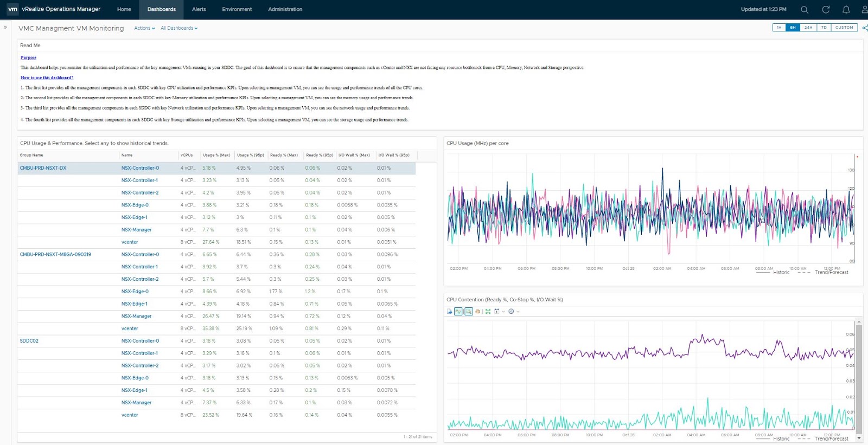Toggle the trend line chart button
Viewport: 868px width, 445px height.
(x=458, y=312)
